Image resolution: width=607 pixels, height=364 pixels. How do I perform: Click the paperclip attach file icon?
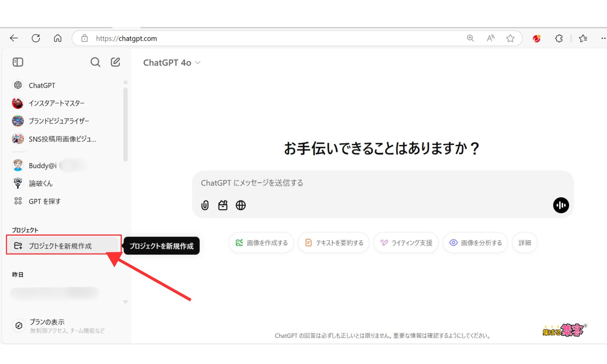205,205
